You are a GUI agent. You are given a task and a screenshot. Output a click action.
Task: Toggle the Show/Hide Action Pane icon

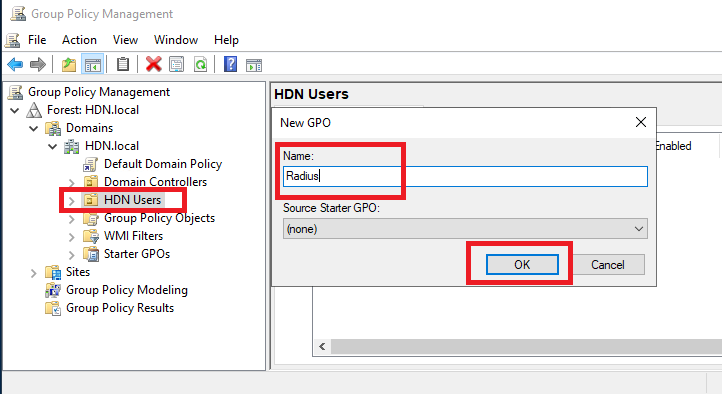(x=254, y=65)
